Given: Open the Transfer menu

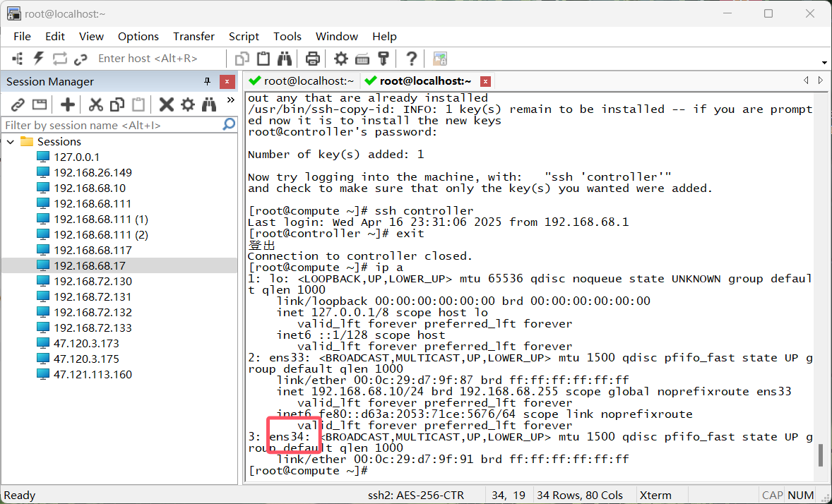Looking at the screenshot, I should tap(194, 36).
